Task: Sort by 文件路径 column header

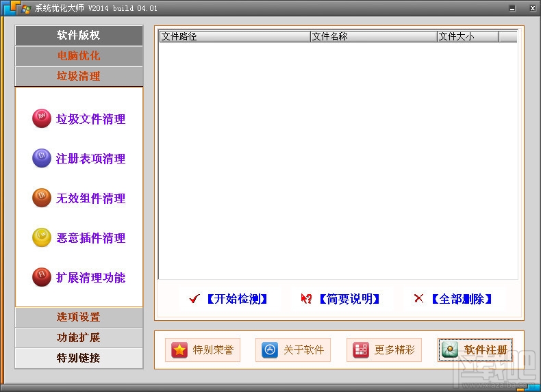Action: [235, 36]
